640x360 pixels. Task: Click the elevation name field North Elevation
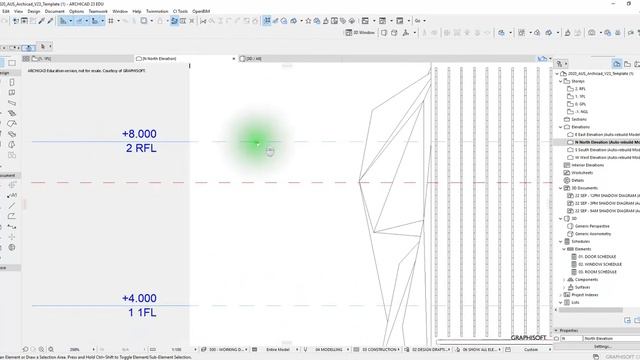point(611,338)
